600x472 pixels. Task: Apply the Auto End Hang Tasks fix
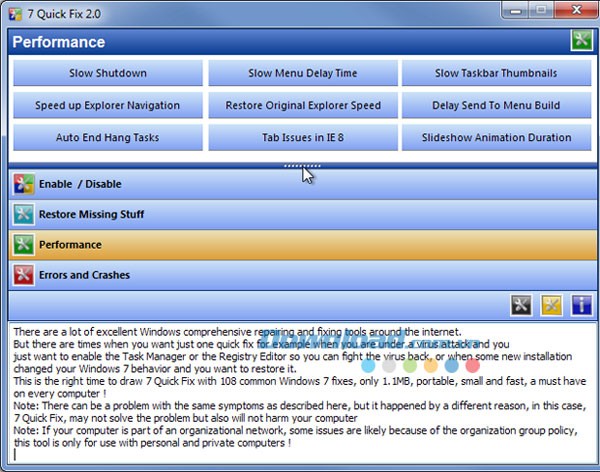point(108,137)
